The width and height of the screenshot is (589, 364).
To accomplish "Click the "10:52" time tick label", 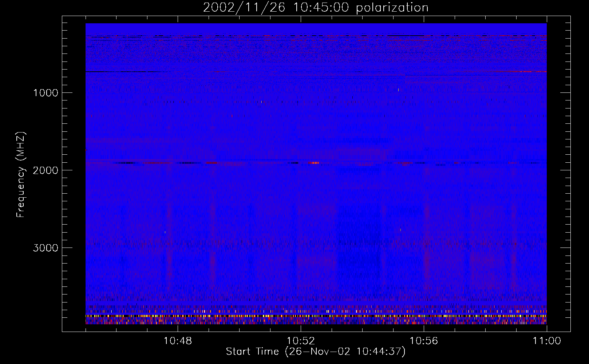I will 301,341.
